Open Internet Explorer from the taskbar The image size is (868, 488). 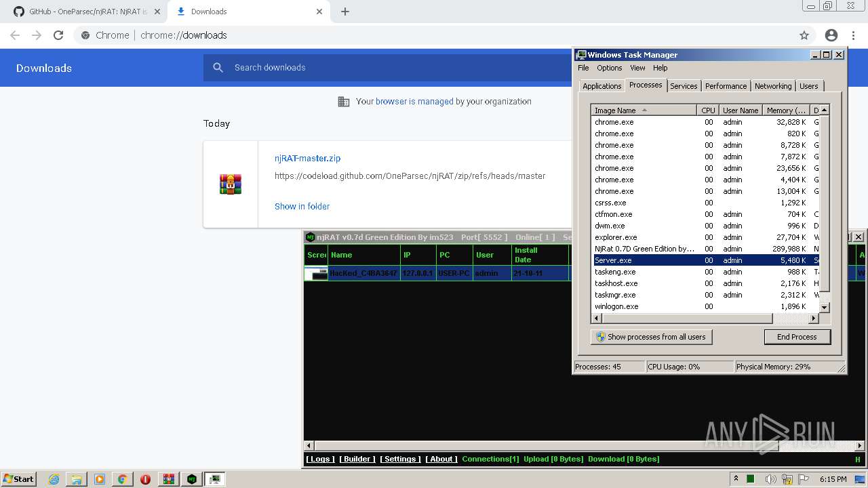[54, 479]
